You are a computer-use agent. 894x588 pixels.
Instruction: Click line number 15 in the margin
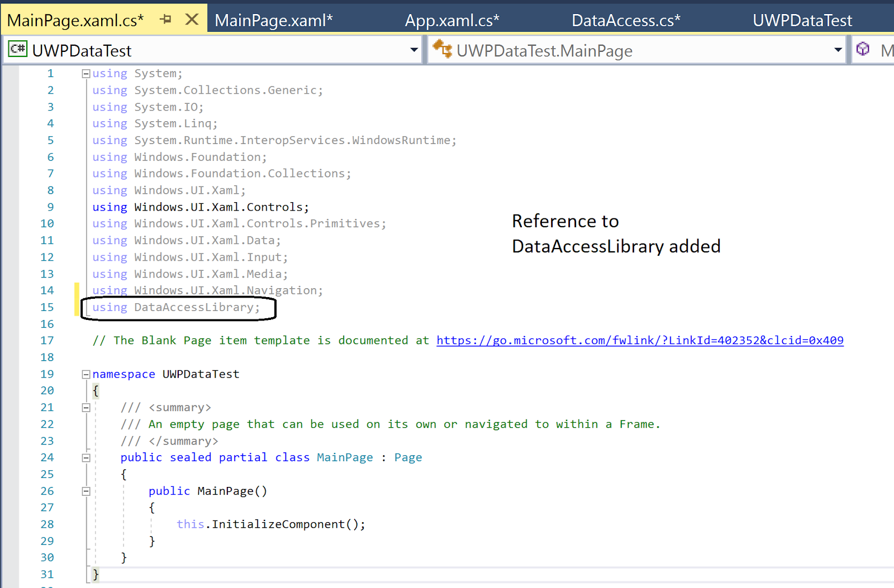coord(47,307)
